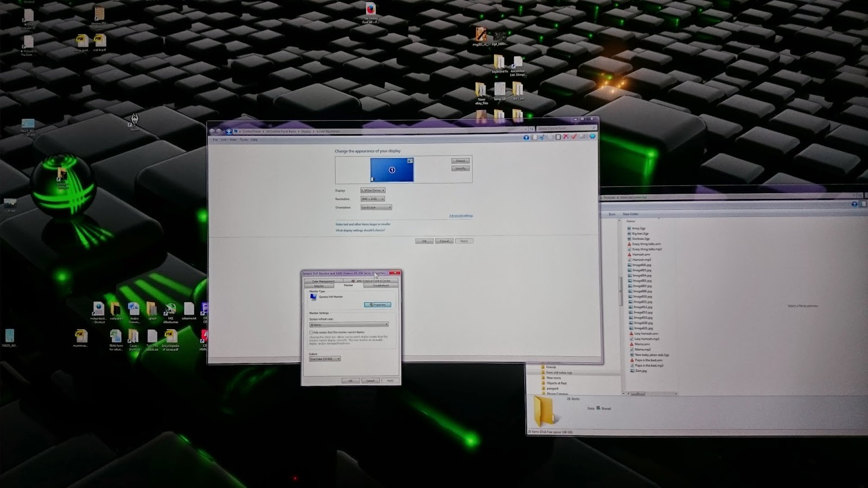Select monitor 1 preview in Screen Resolution
Screen dimensions: 868x488
pos(392,170)
